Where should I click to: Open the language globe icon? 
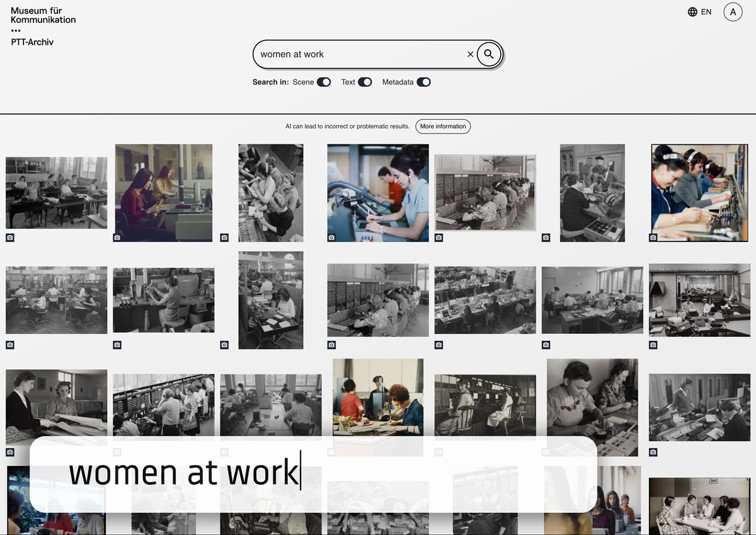[692, 11]
